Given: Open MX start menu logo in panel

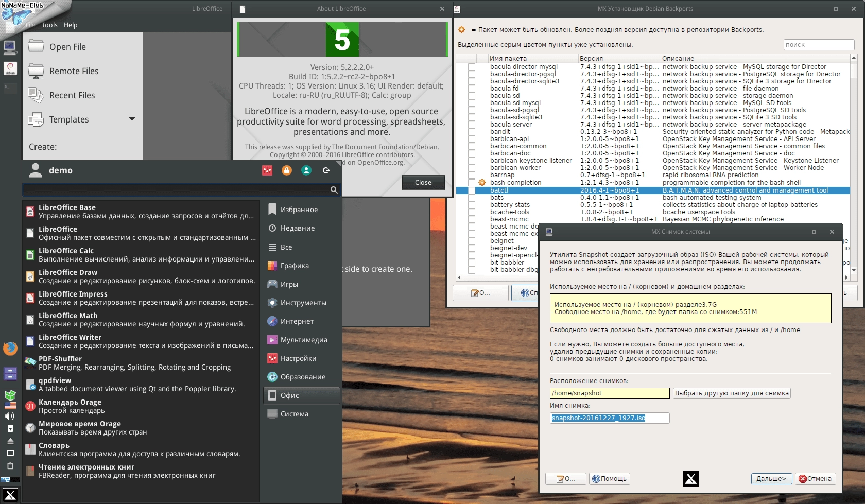Looking at the screenshot, I should point(10,495).
